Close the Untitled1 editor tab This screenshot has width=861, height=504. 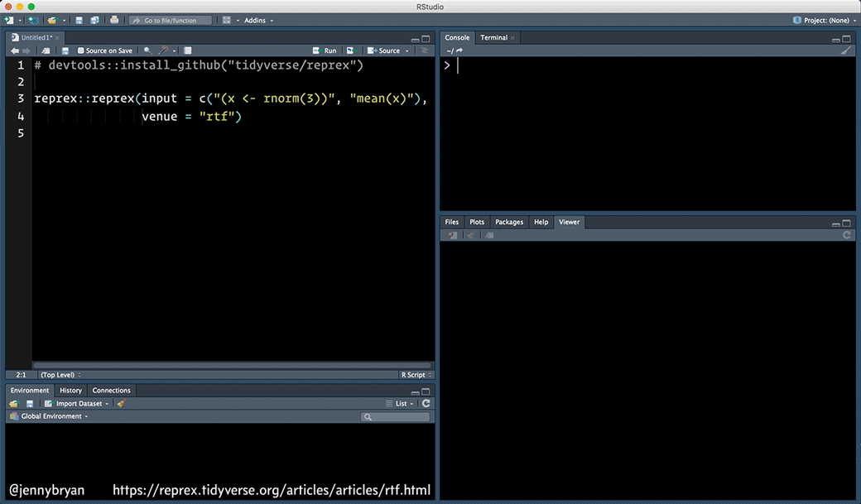pyautogui.click(x=57, y=38)
